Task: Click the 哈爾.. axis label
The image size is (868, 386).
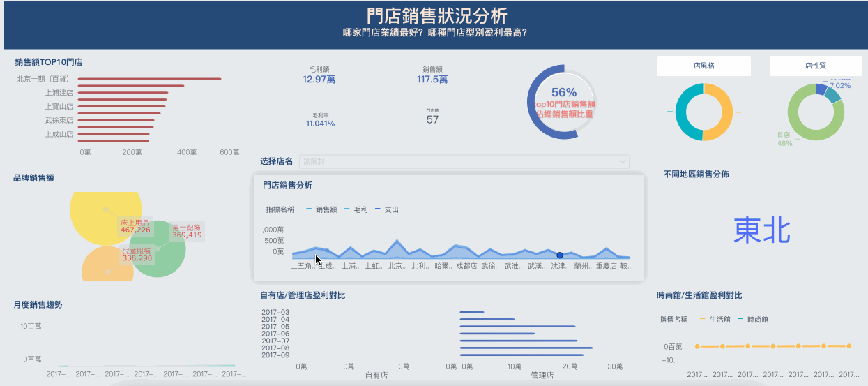Action: pyautogui.click(x=443, y=266)
